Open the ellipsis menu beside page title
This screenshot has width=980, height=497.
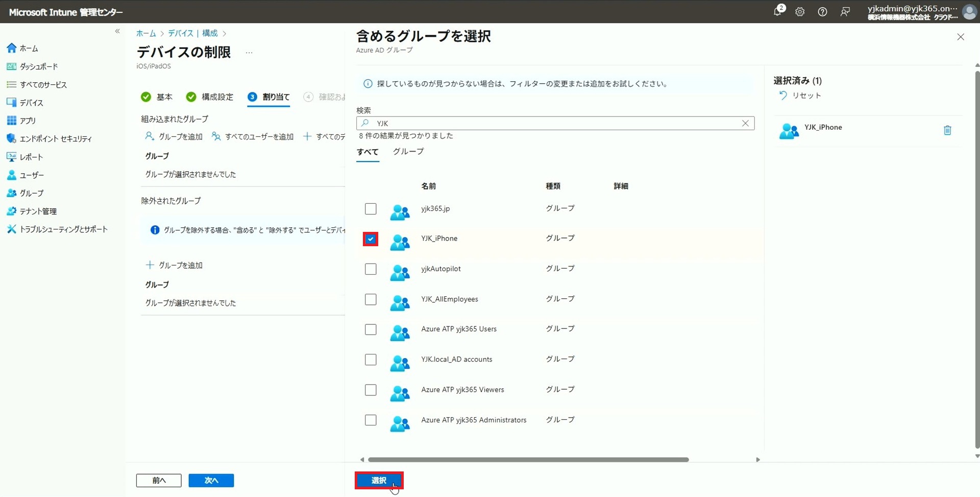[249, 53]
